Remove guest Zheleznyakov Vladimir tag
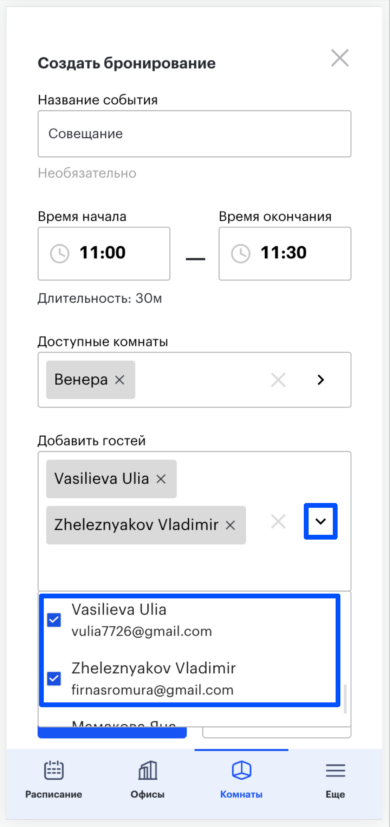 click(x=230, y=525)
